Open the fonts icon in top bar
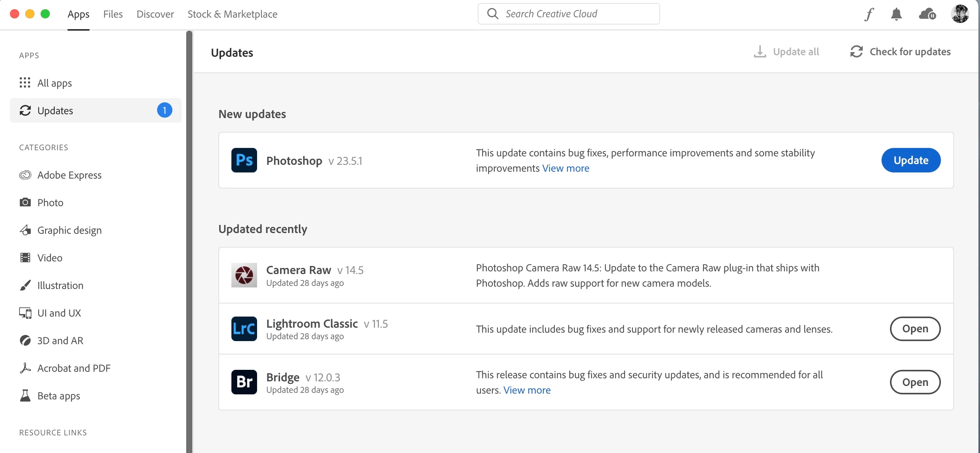Viewport: 980px width, 453px height. (869, 14)
